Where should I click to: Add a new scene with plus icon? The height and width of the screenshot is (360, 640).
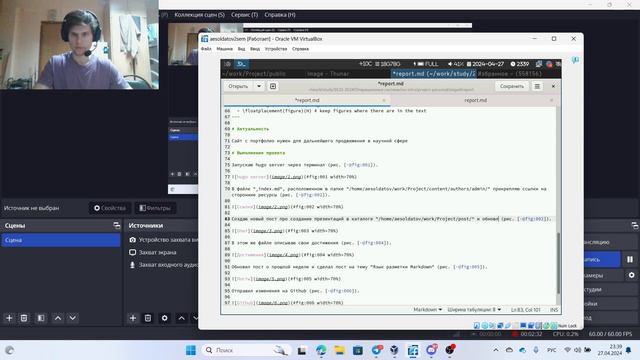[x=9, y=318]
